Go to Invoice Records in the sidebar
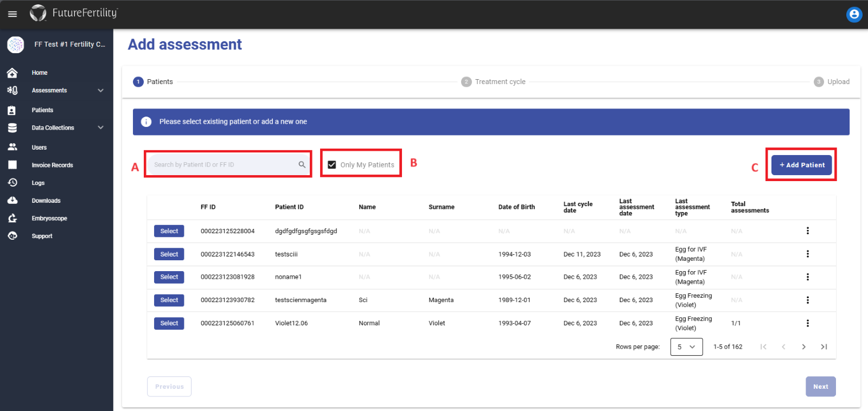This screenshot has height=411, width=868. tap(52, 165)
